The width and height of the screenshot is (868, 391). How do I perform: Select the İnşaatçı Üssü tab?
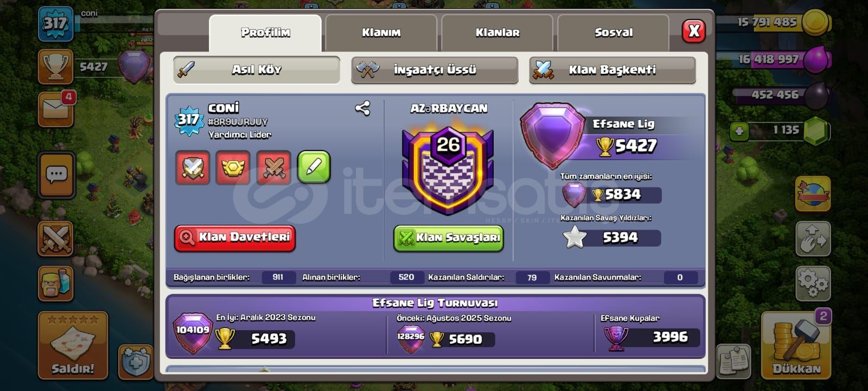[x=435, y=70]
